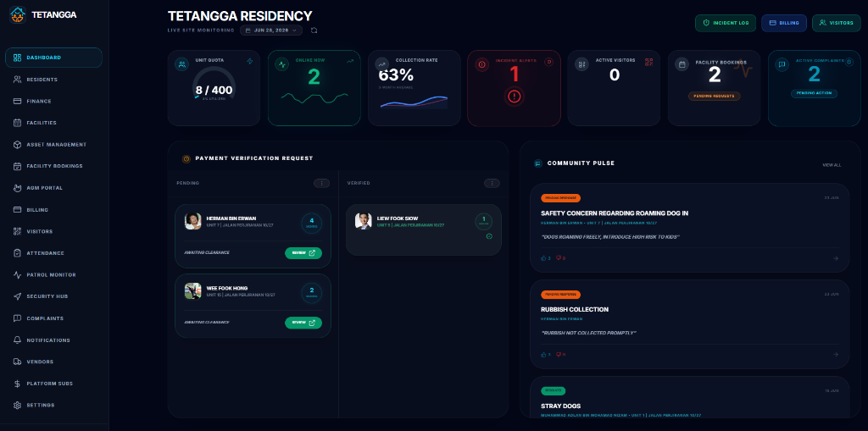Click the Safety Concern Regarding Roaming Dog title
This screenshot has height=431, width=868.
[x=615, y=213]
